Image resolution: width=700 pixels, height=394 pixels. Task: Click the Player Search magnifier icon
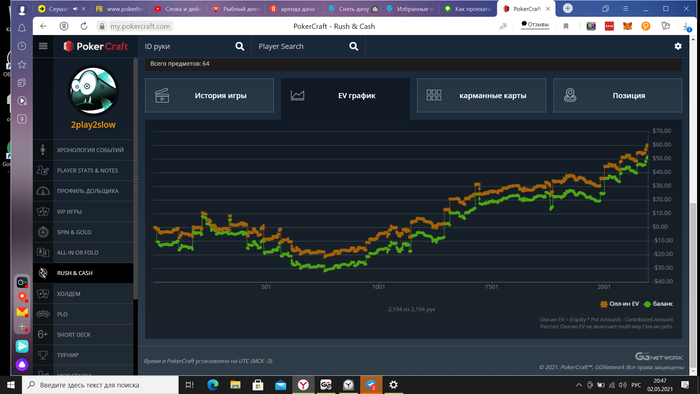(354, 46)
